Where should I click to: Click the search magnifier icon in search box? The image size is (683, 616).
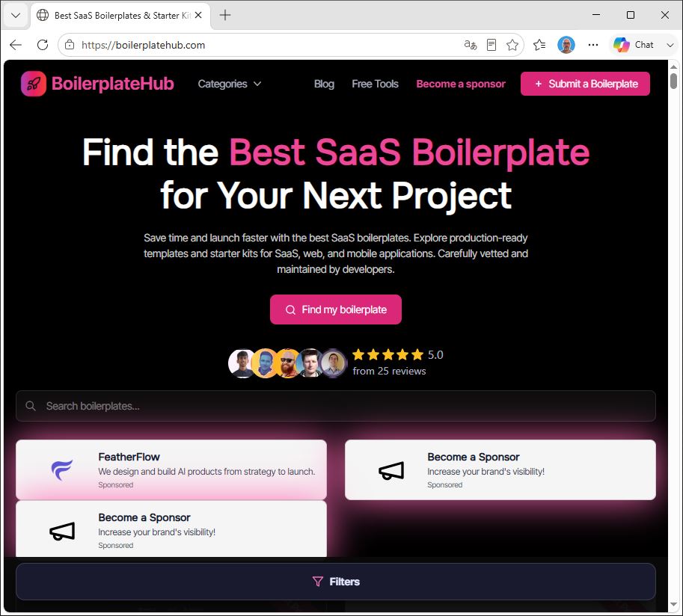click(31, 406)
